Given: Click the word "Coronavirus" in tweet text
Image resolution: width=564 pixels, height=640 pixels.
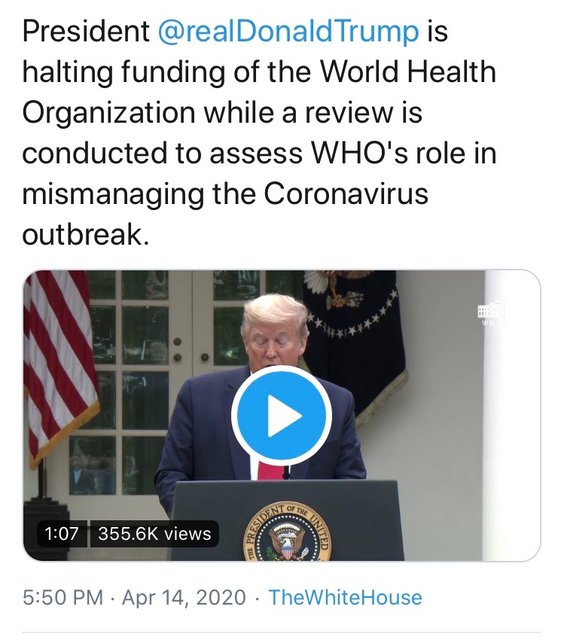Looking at the screenshot, I should 346,194.
